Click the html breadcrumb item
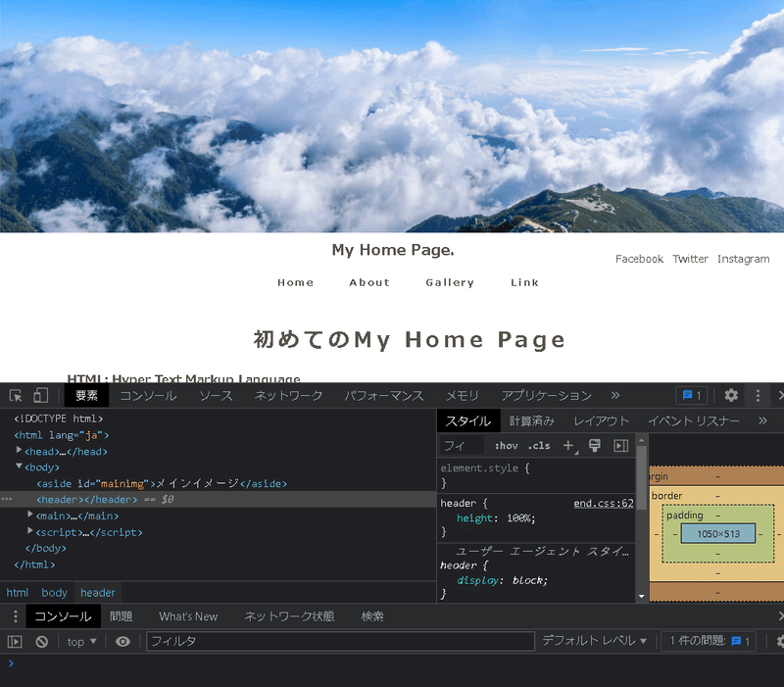 coord(18,593)
